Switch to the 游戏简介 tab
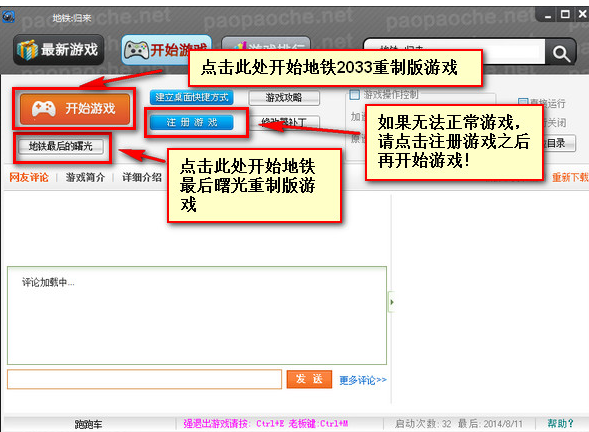 tap(85, 177)
